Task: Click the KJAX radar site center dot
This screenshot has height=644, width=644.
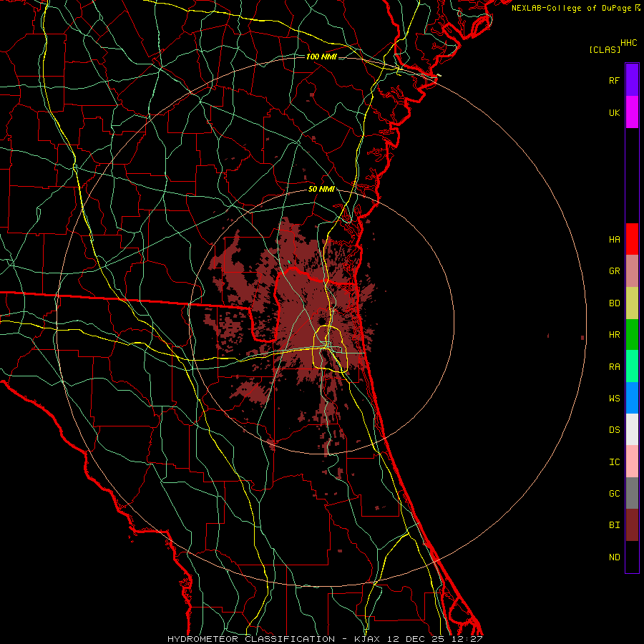Action: tap(321, 321)
